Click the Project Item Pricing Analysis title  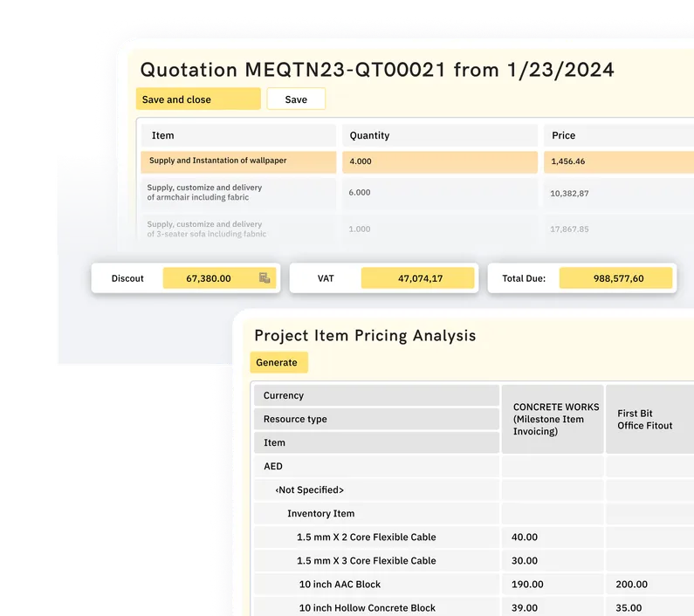pos(365,335)
